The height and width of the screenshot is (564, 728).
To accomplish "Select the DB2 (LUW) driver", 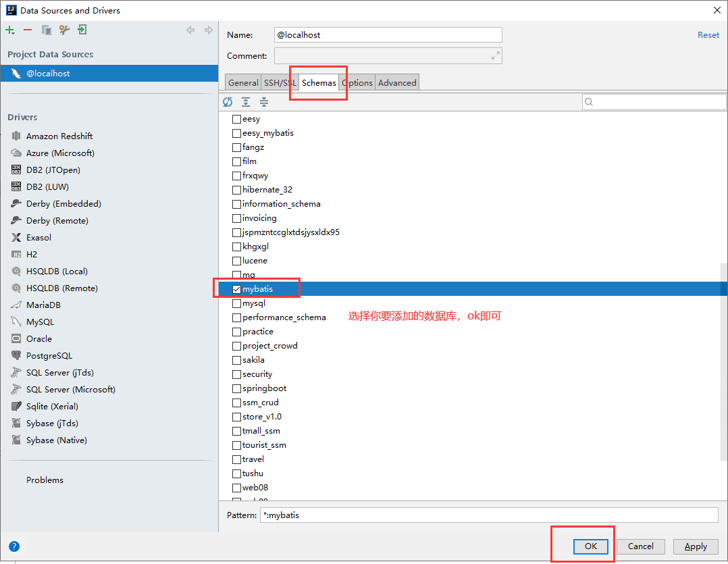I will point(47,186).
